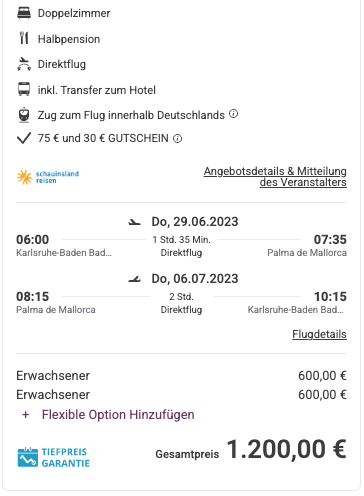
Task: Click the train icon for Zug zum Flug
Action: click(x=24, y=115)
